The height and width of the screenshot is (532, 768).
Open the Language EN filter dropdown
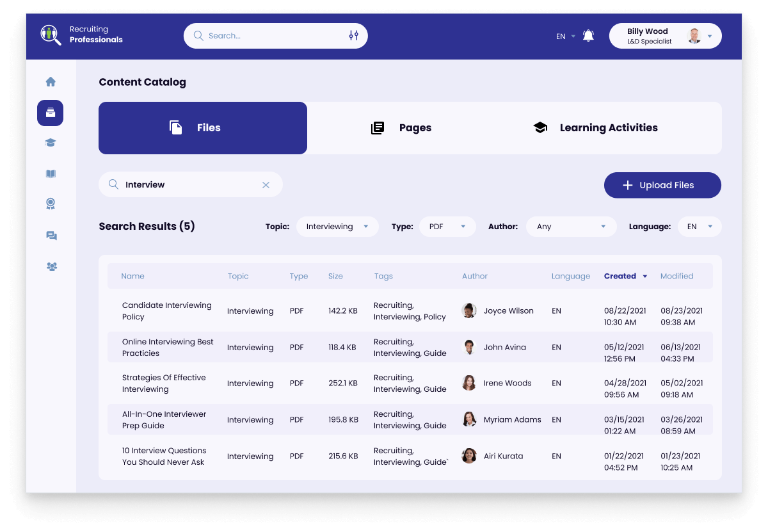[700, 227]
